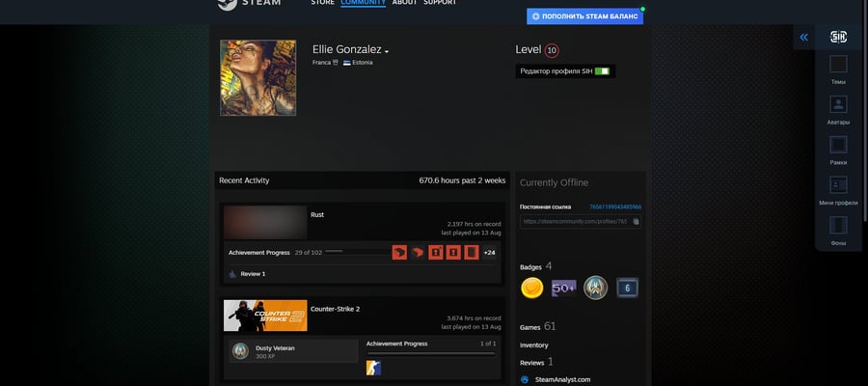Click the Recent Activity header

click(244, 180)
